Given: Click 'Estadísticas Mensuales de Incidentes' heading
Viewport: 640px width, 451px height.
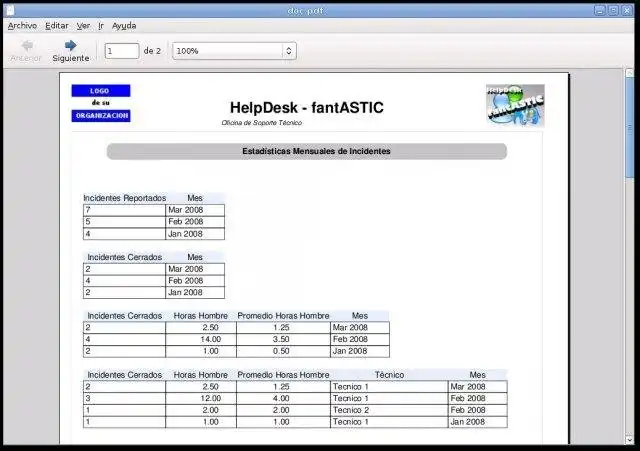Looking at the screenshot, I should coord(316,151).
